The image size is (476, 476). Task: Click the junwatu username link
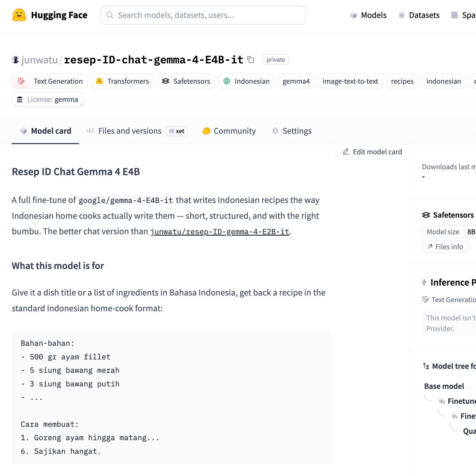(x=39, y=60)
